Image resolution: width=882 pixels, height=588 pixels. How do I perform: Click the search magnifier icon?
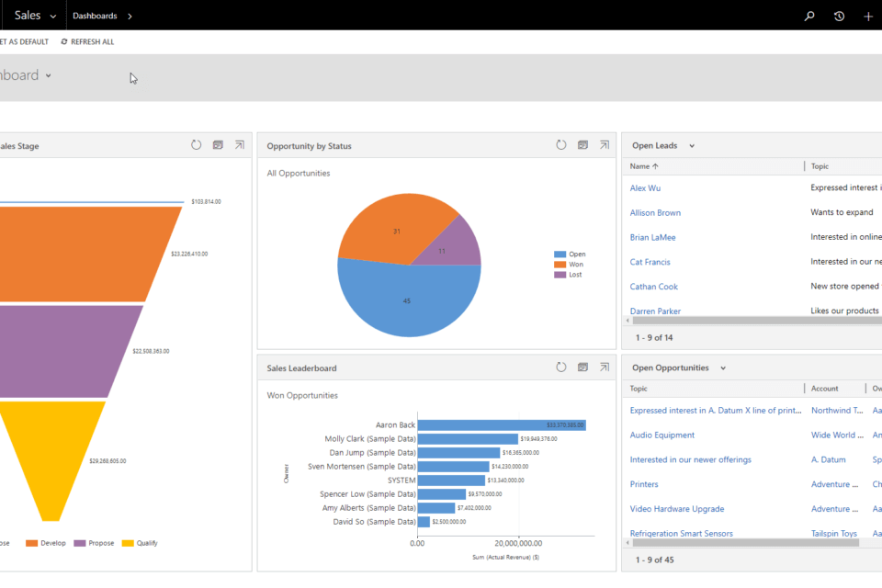click(809, 16)
